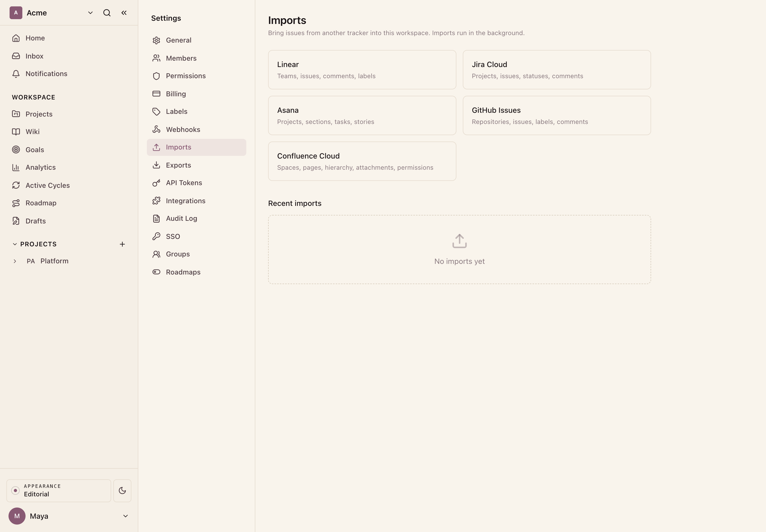Switch to the Exports settings tab
766x532 pixels.
tap(196, 165)
